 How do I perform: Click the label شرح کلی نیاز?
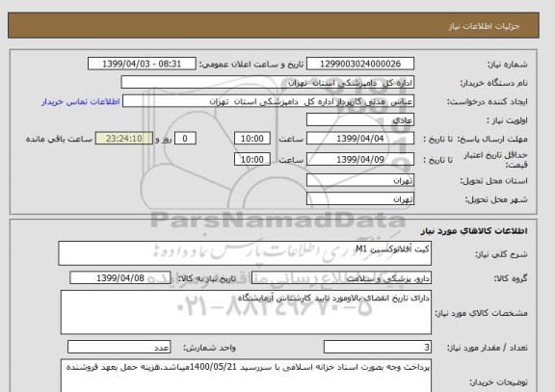501,254
